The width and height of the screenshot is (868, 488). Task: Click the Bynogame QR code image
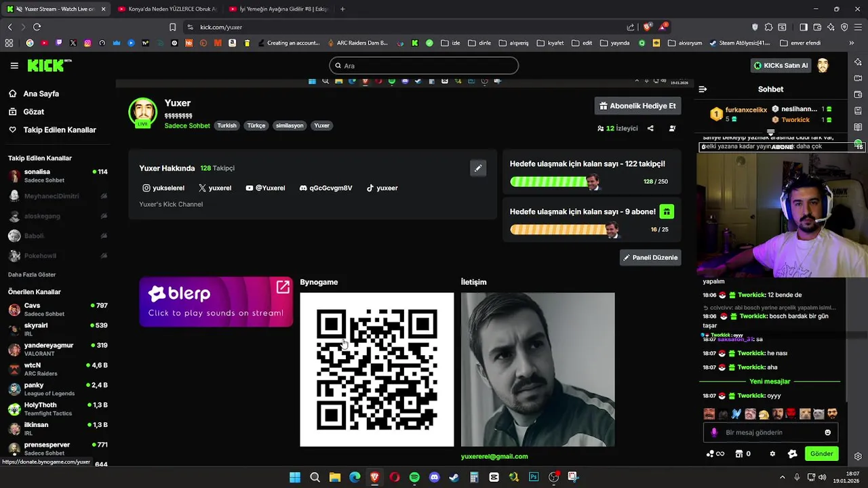377,369
